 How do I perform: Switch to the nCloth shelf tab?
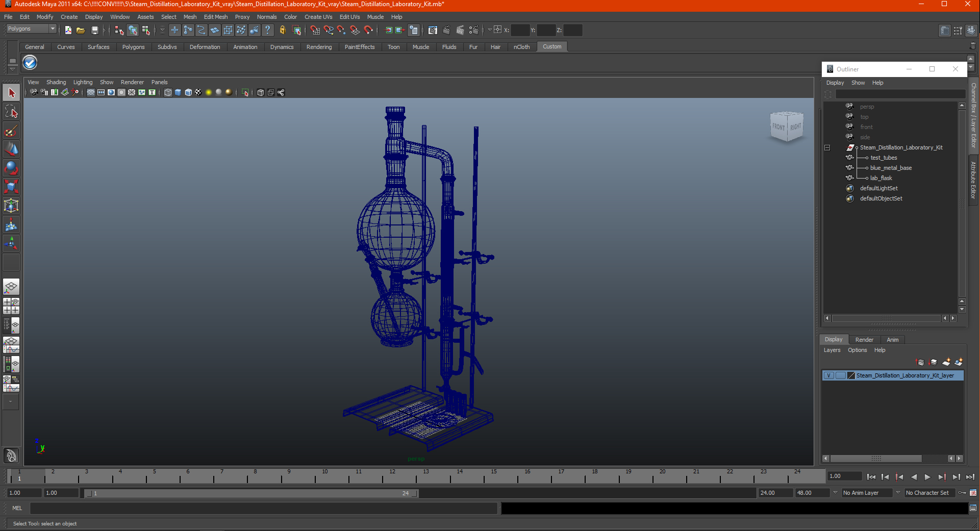[x=521, y=47]
